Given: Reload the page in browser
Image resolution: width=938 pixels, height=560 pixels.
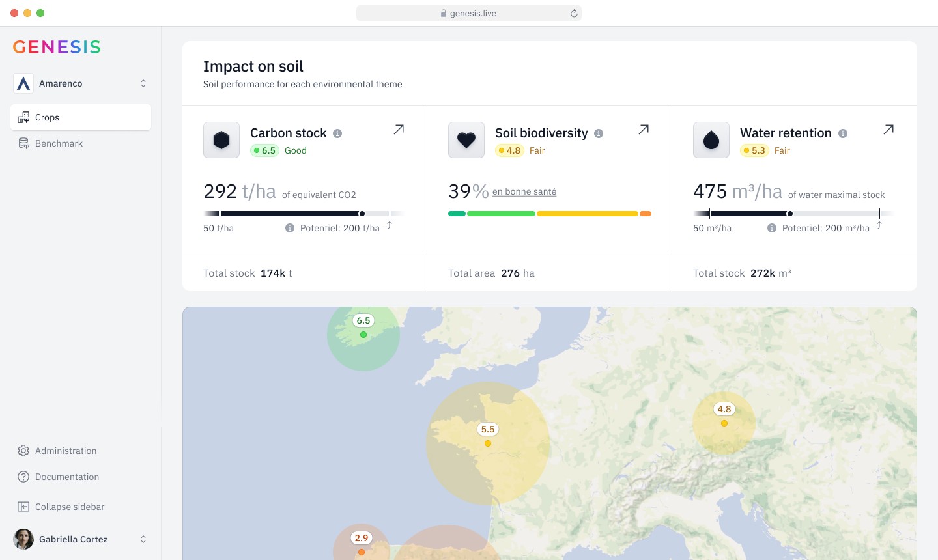Looking at the screenshot, I should coord(574,13).
